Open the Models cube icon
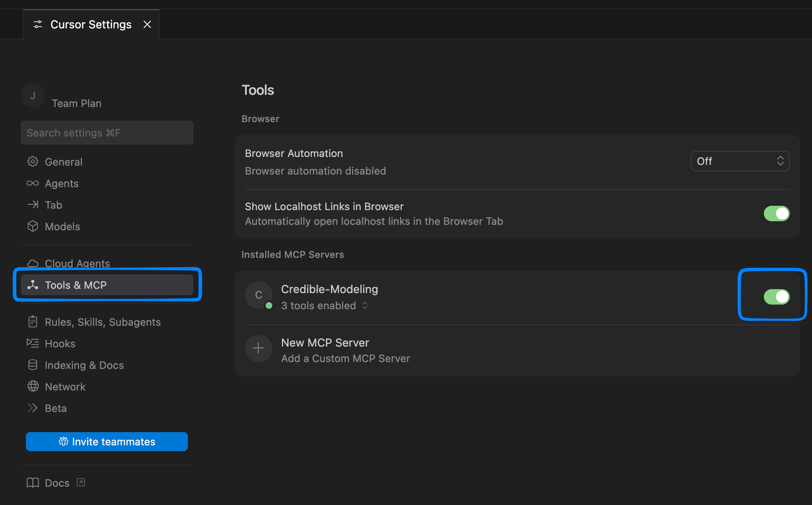Image resolution: width=812 pixels, height=505 pixels. (33, 226)
